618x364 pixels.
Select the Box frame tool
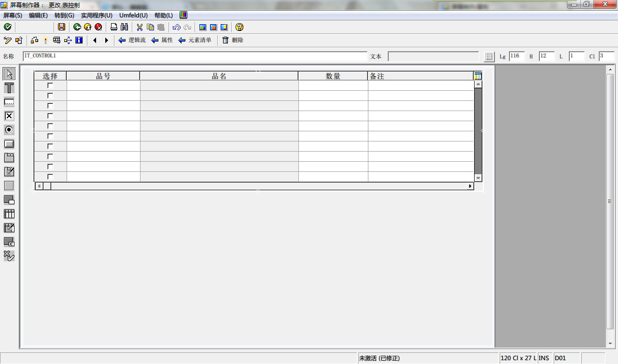[x=9, y=186]
